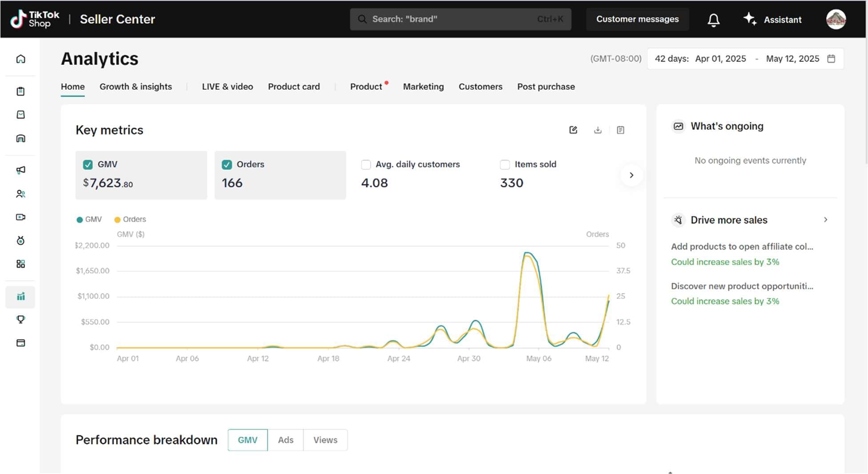Uncheck the Orders metric checkbox
Image resolution: width=868 pixels, height=474 pixels.
pos(227,165)
